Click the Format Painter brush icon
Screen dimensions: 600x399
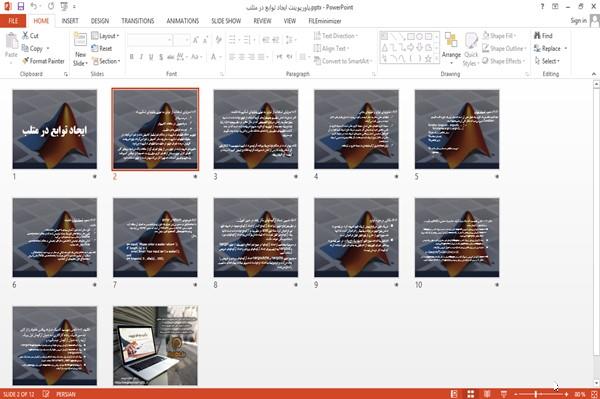[x=25, y=61]
